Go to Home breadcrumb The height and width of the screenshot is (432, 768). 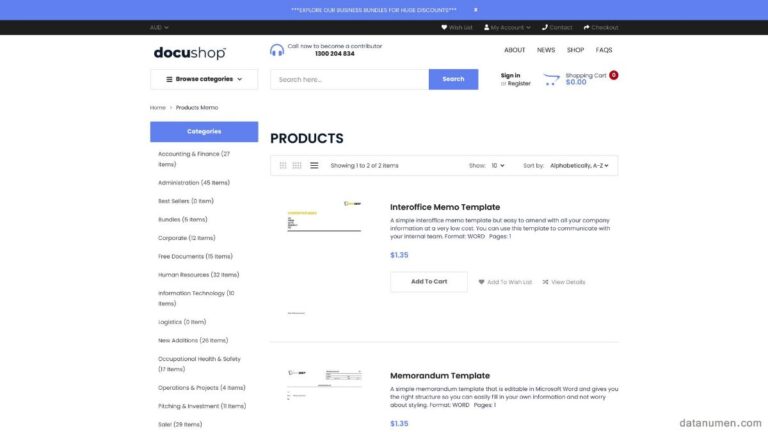tap(158, 107)
